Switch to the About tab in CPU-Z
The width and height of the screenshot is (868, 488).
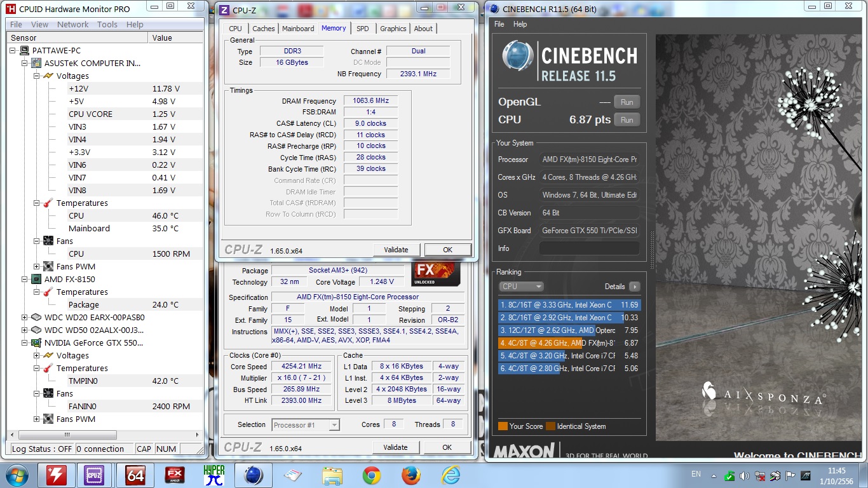423,29
